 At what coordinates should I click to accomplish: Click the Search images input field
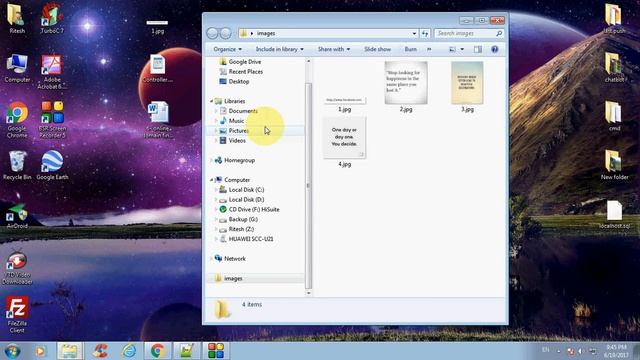point(469,33)
